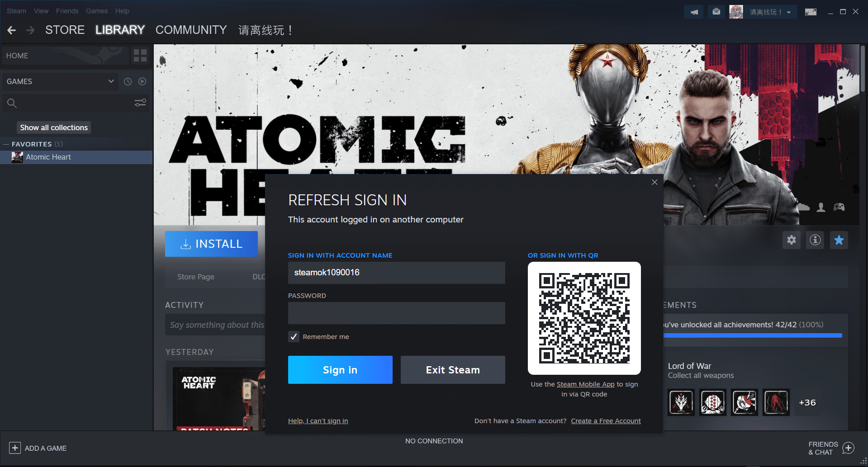
Task: Go back with the left arrow
Action: (x=12, y=30)
